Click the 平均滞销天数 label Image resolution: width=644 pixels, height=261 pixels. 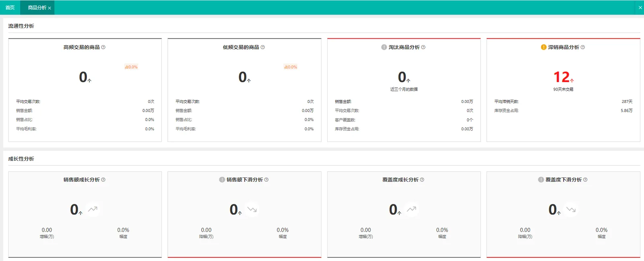point(506,102)
